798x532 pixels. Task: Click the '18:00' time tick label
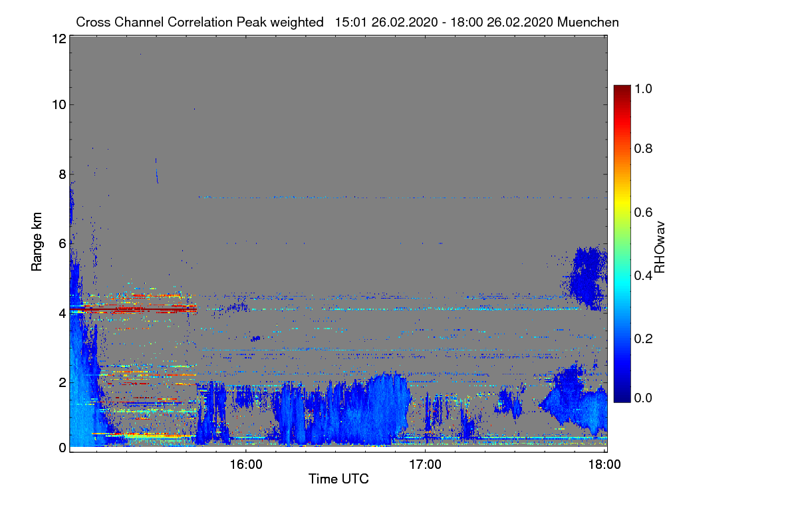coord(604,464)
